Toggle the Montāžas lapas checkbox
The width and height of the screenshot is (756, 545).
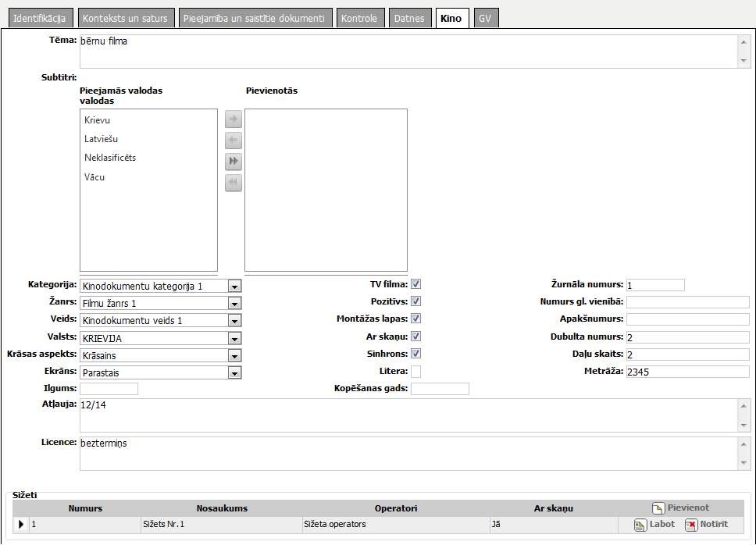416,319
